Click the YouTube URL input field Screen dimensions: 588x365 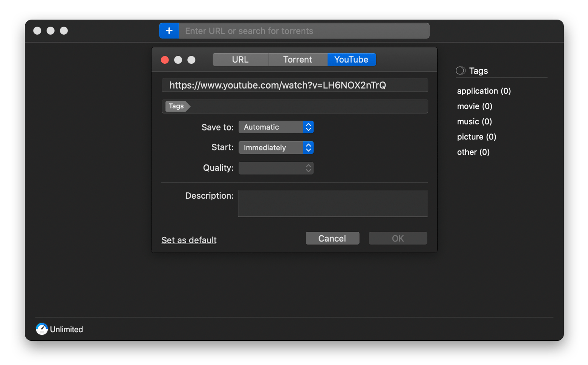coord(295,85)
